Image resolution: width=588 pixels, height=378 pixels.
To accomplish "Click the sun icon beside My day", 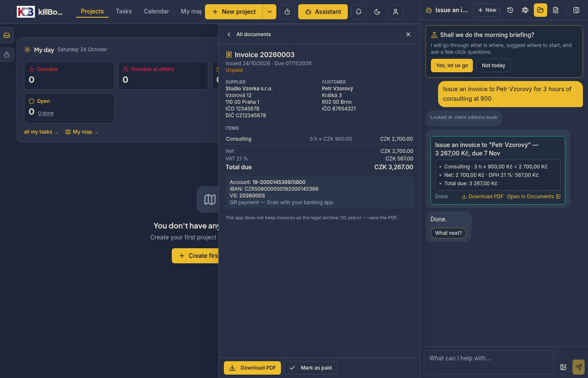I will pos(27,50).
